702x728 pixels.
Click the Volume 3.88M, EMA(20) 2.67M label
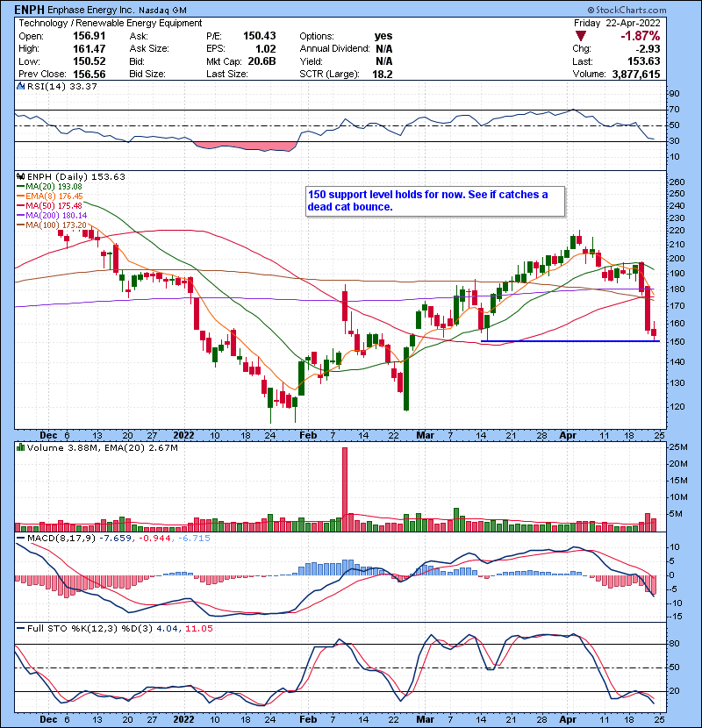pyautogui.click(x=102, y=448)
